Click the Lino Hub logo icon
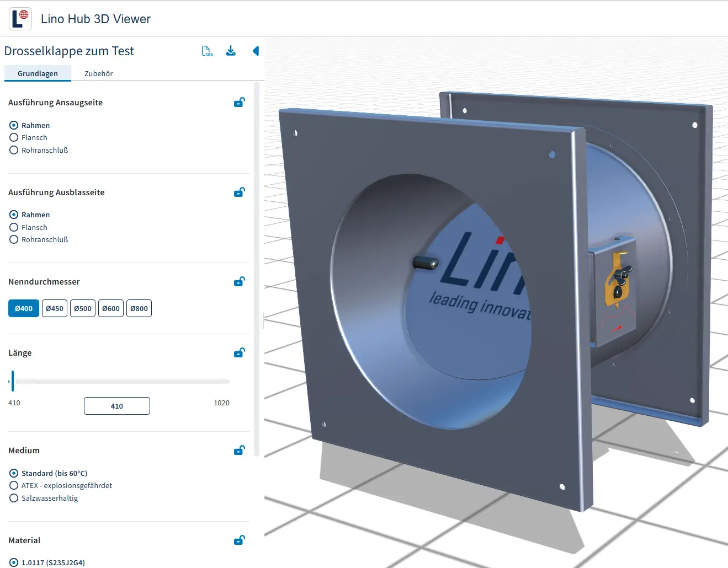 pos(20,19)
